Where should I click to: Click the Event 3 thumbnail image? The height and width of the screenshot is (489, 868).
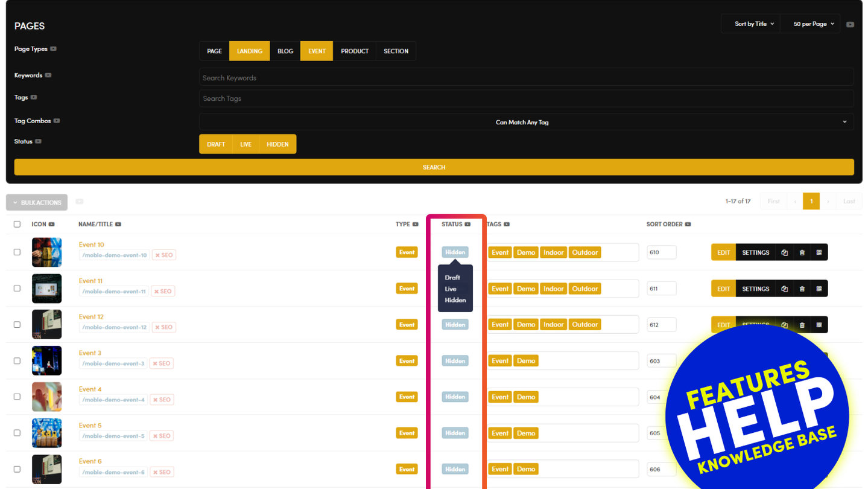(46, 360)
